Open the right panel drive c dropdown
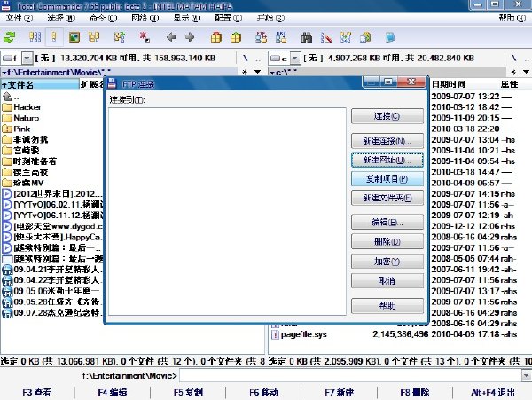 (295, 59)
